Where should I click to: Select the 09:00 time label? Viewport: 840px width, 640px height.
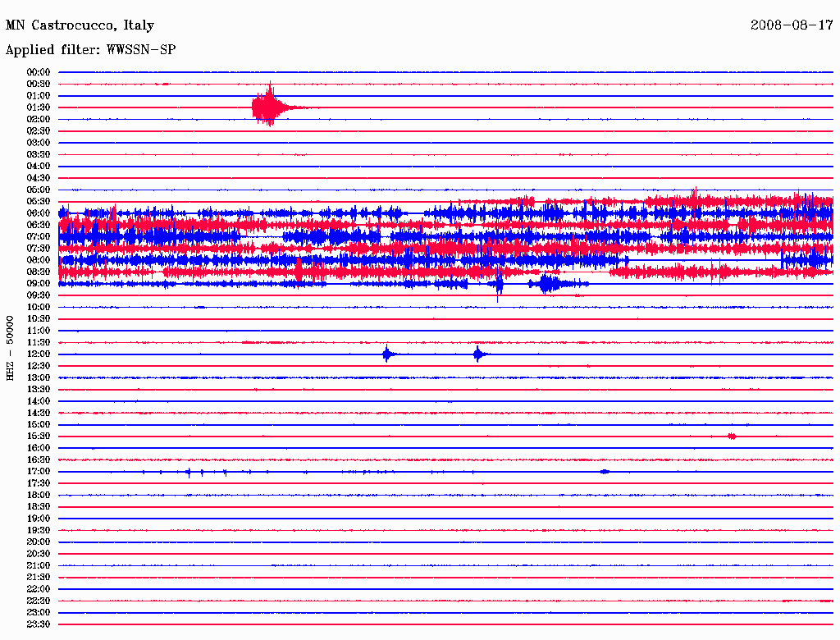(x=39, y=284)
